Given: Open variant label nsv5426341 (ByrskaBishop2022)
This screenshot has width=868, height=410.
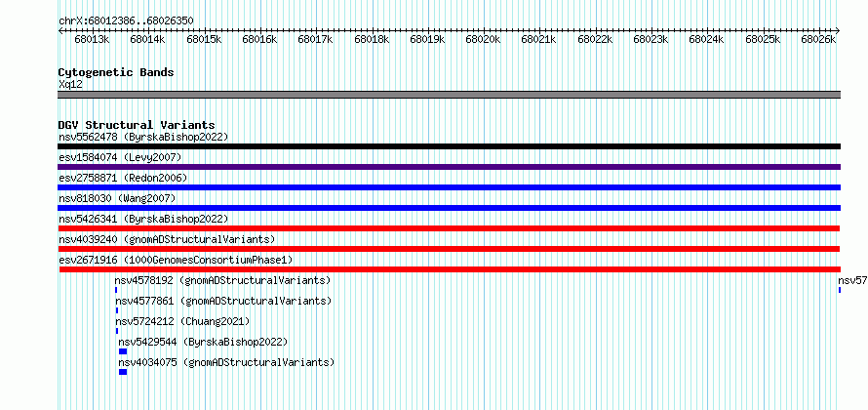Looking at the screenshot, I should [143, 219].
